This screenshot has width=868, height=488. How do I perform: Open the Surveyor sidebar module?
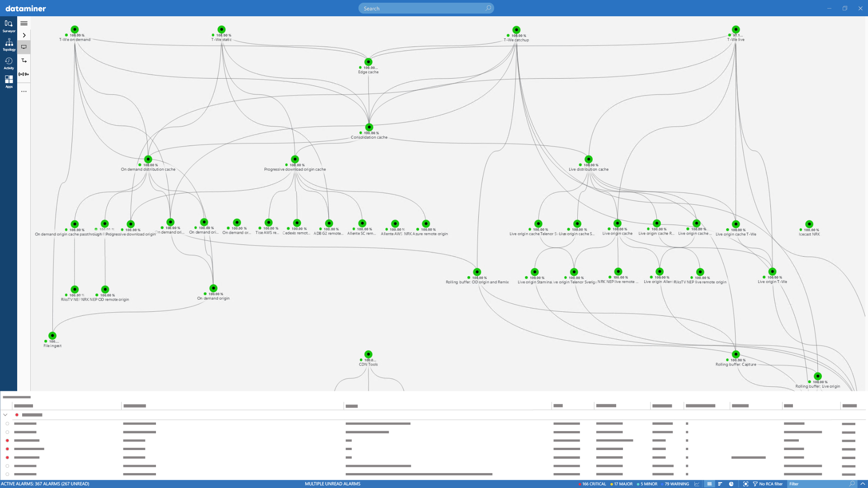(x=9, y=26)
